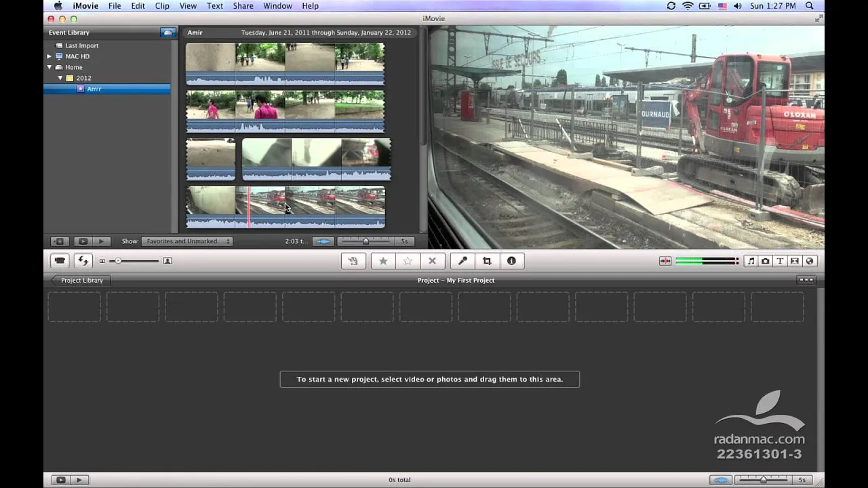
Task: Adjust event thumbnail duration slider
Action: (x=366, y=241)
